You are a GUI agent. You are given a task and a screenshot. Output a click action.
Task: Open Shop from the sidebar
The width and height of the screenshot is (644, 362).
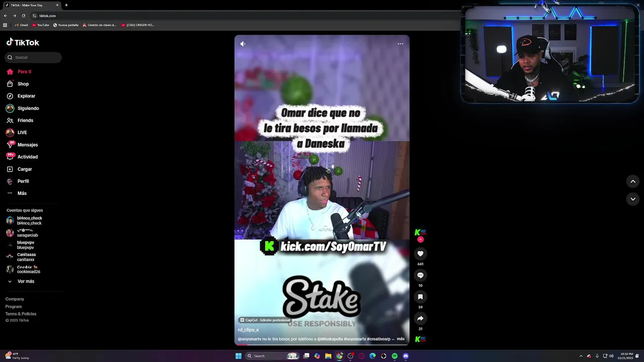18,84
